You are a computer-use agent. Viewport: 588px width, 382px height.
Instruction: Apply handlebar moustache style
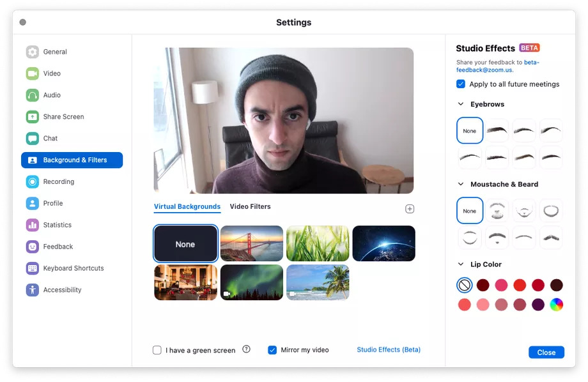(551, 238)
